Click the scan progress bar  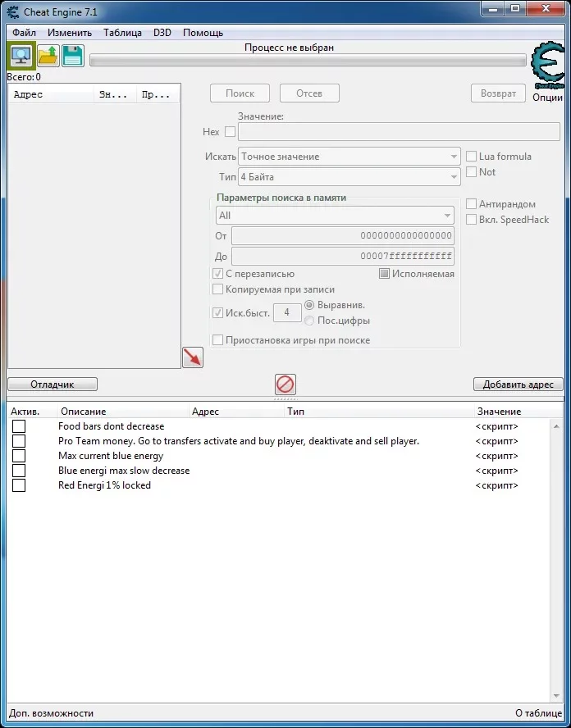tap(308, 61)
